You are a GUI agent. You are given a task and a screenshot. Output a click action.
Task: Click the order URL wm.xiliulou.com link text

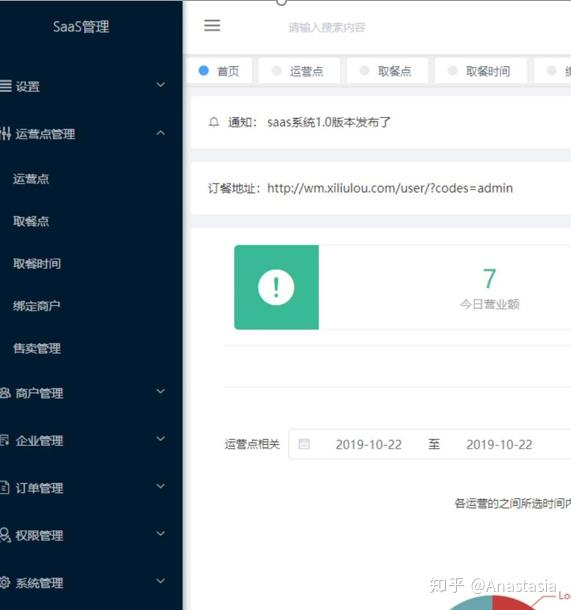point(390,188)
